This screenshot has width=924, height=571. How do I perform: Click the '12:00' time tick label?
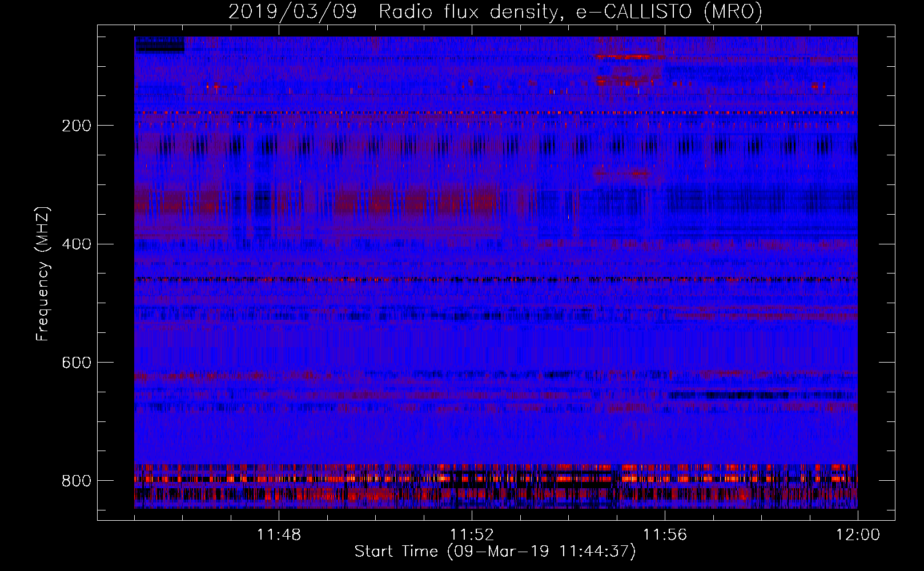(858, 535)
